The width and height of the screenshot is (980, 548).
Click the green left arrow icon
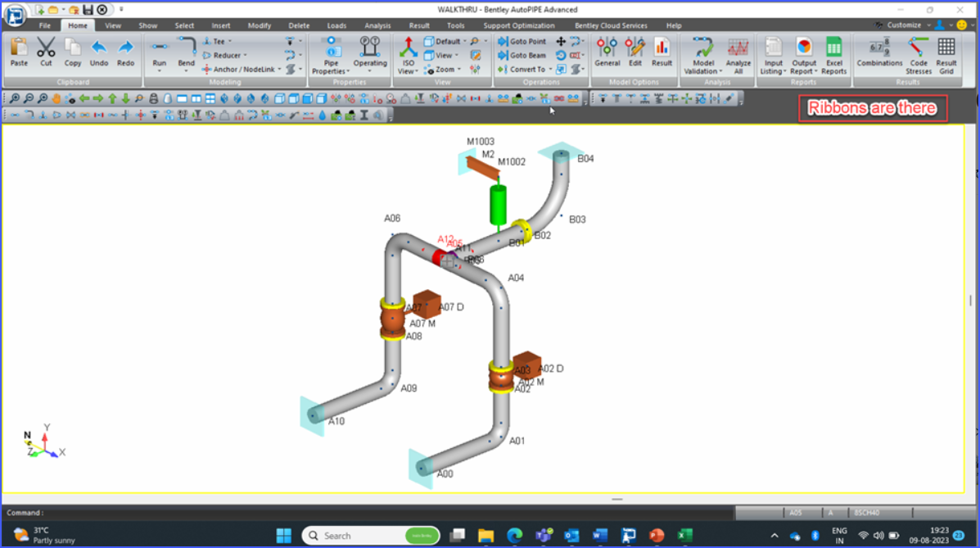coord(84,99)
